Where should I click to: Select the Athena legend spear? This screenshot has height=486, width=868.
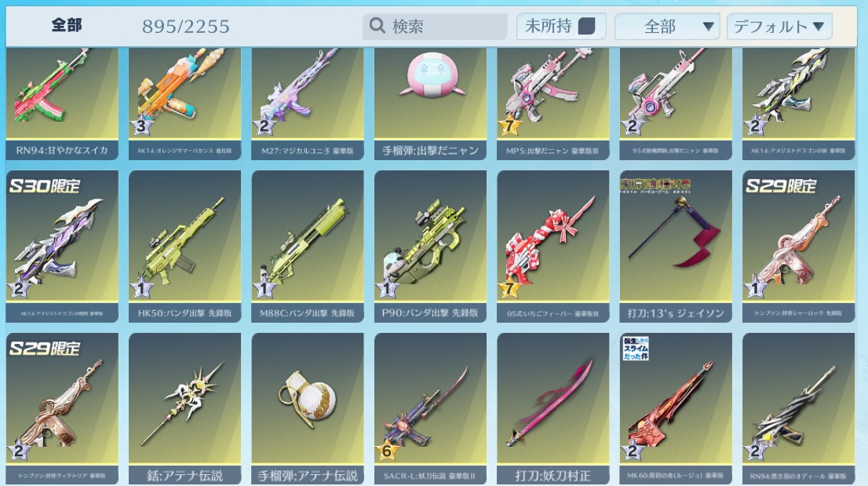tap(185, 409)
